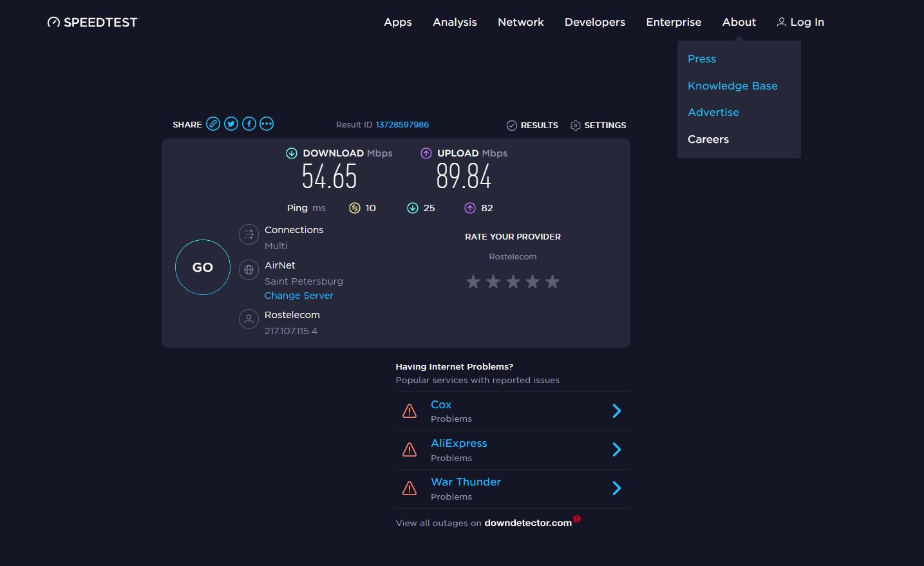The width and height of the screenshot is (924, 566).
Task: Click the 54.65 download speed value
Action: click(329, 176)
